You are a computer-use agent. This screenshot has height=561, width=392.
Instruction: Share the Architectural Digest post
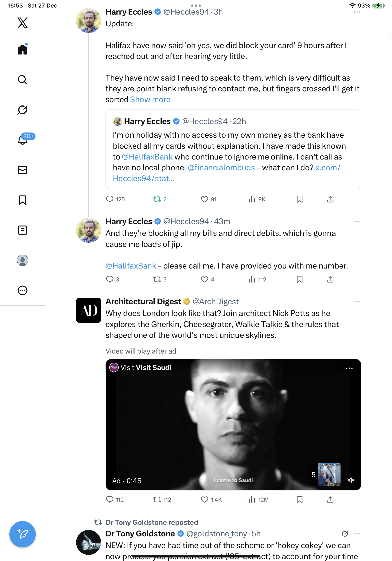point(330,499)
